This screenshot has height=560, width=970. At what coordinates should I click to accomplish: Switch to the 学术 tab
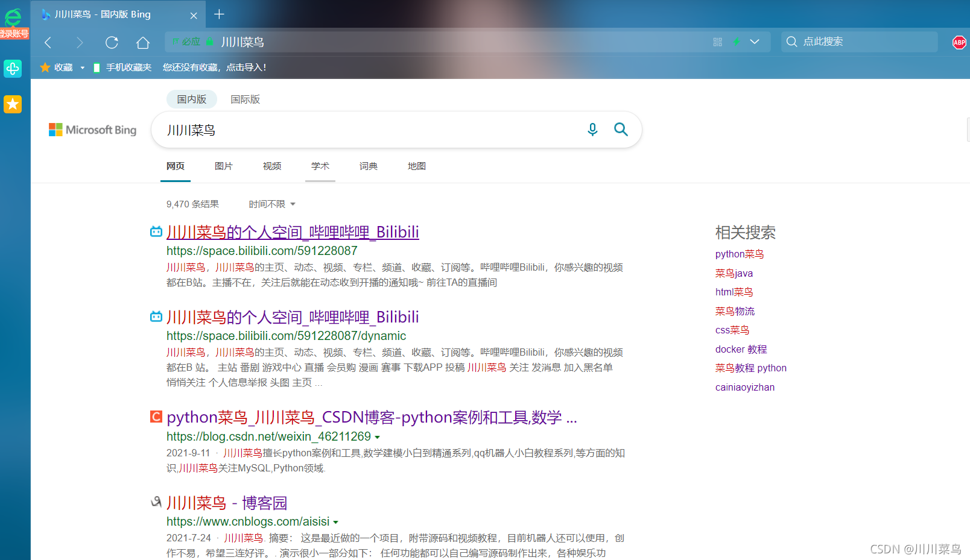[x=320, y=166]
